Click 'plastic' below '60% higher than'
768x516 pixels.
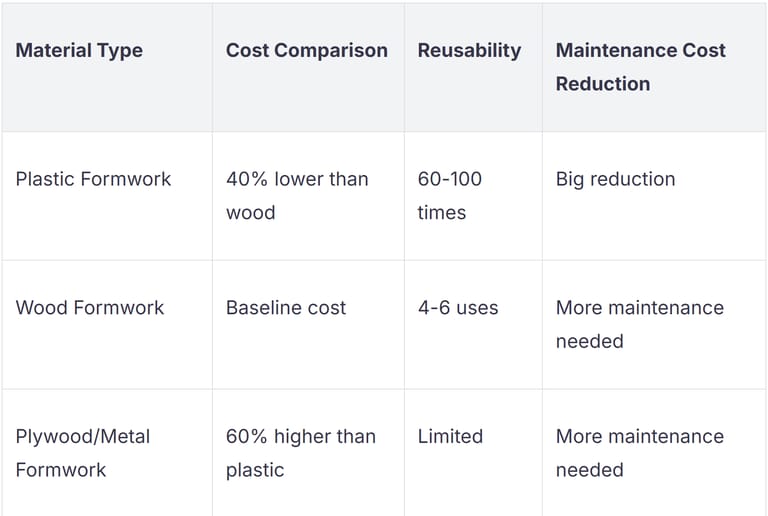point(255,470)
